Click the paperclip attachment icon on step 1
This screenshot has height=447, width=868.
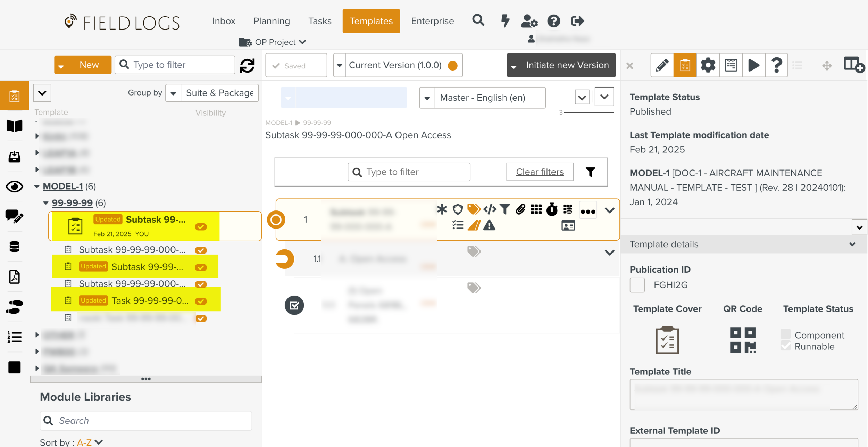(520, 209)
